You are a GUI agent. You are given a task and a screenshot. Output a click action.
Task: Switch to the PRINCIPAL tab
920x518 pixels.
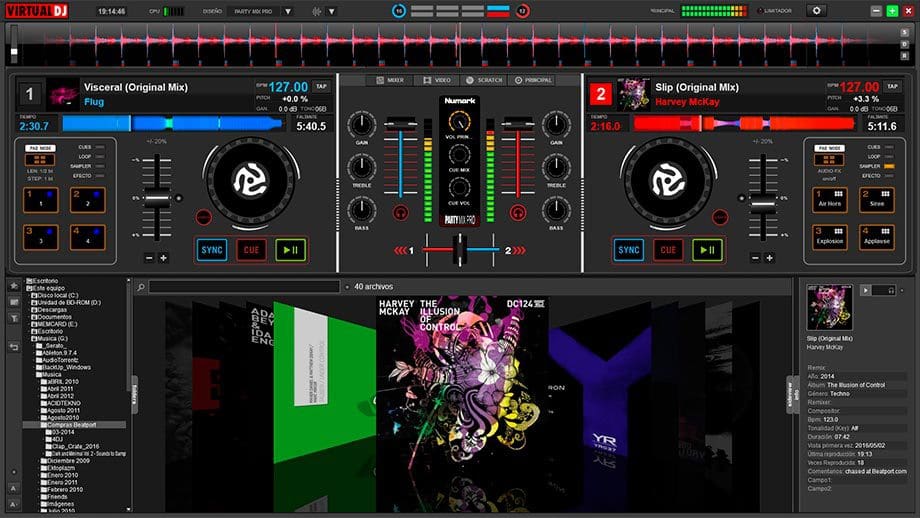(533, 80)
